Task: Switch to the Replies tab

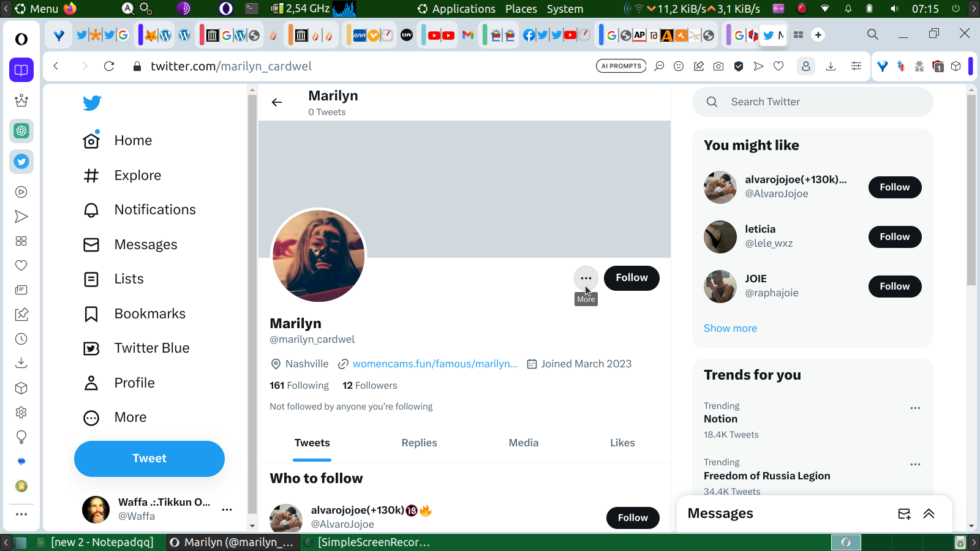Action: (x=420, y=443)
